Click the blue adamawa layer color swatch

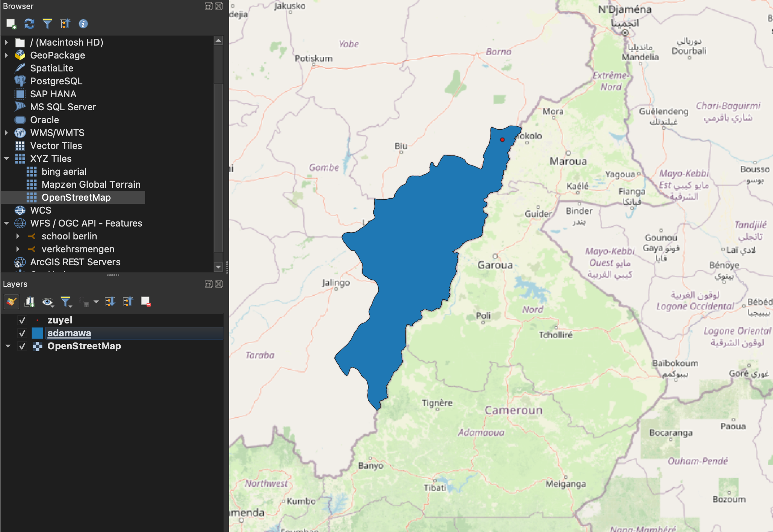coord(37,333)
